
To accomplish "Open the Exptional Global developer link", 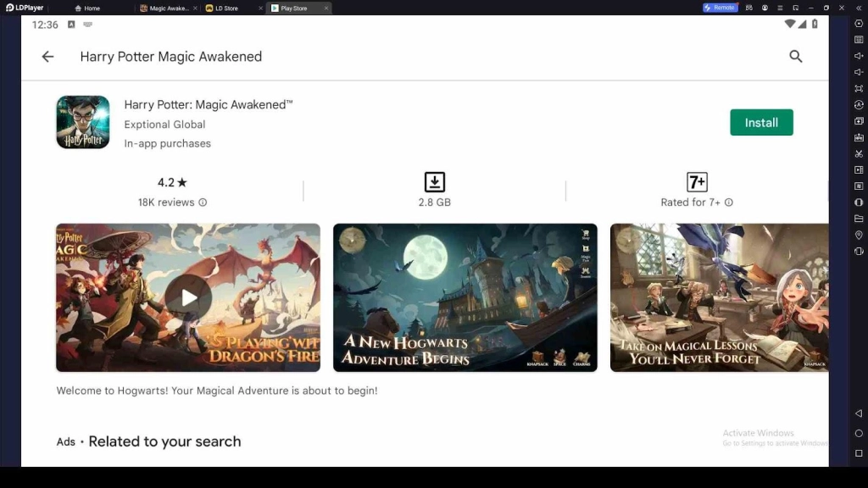I will pos(164,125).
